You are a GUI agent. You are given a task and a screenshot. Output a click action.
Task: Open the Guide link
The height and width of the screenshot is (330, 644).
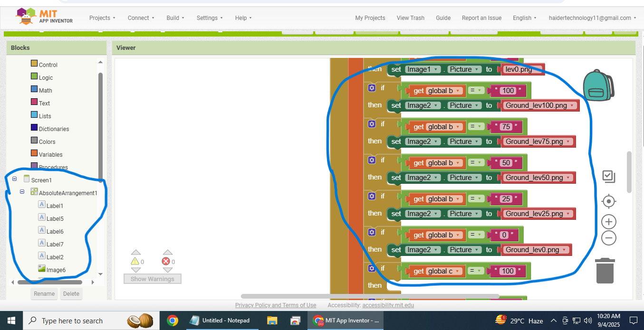coord(443,18)
